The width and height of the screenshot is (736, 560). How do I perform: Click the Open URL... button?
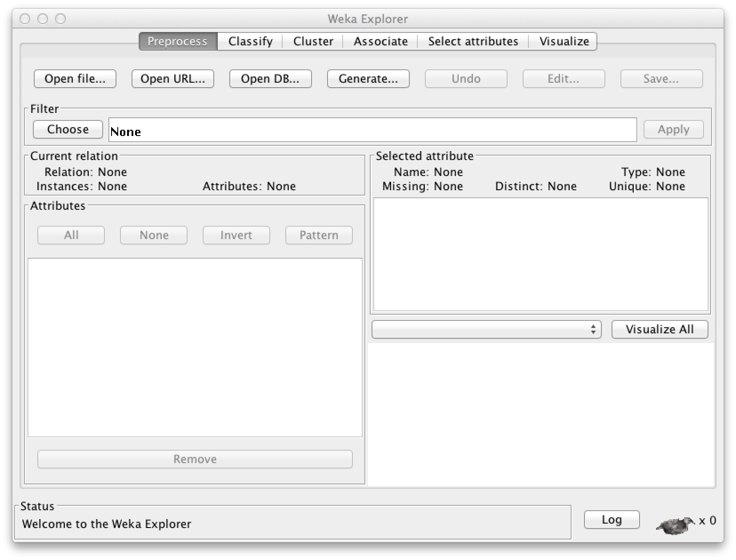click(x=173, y=79)
